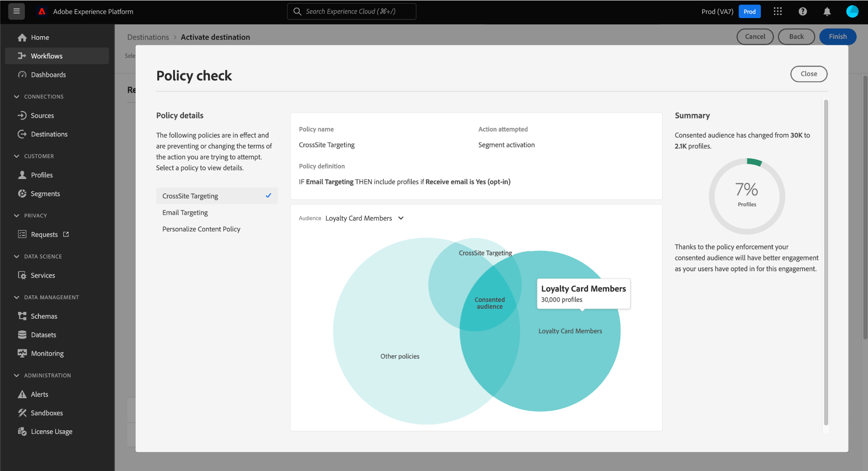Go to Segments in the sidebar
Screen dimensions: 868x471
point(57,193)
